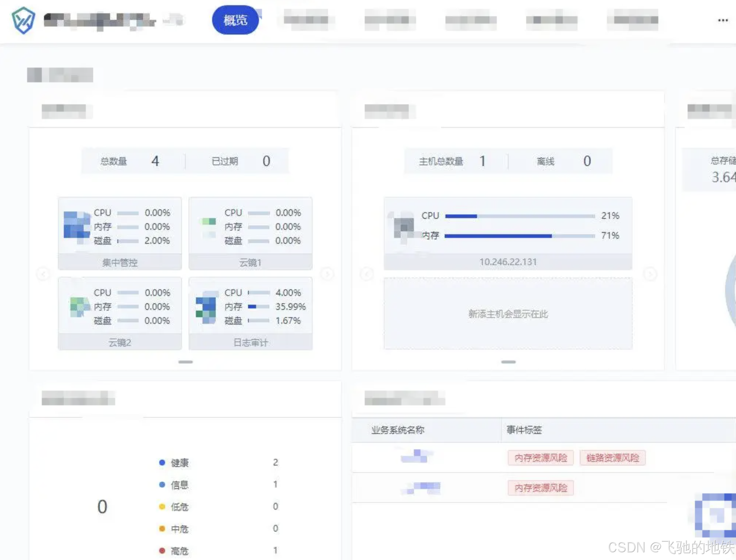The width and height of the screenshot is (736, 560).
Task: Click next host carousel arrow
Action: coord(650,274)
